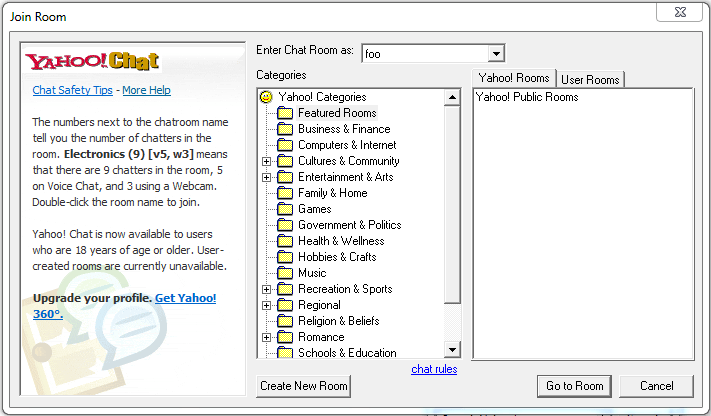This screenshot has width=711, height=416.
Task: Expand the Regional category
Action: pyautogui.click(x=267, y=305)
